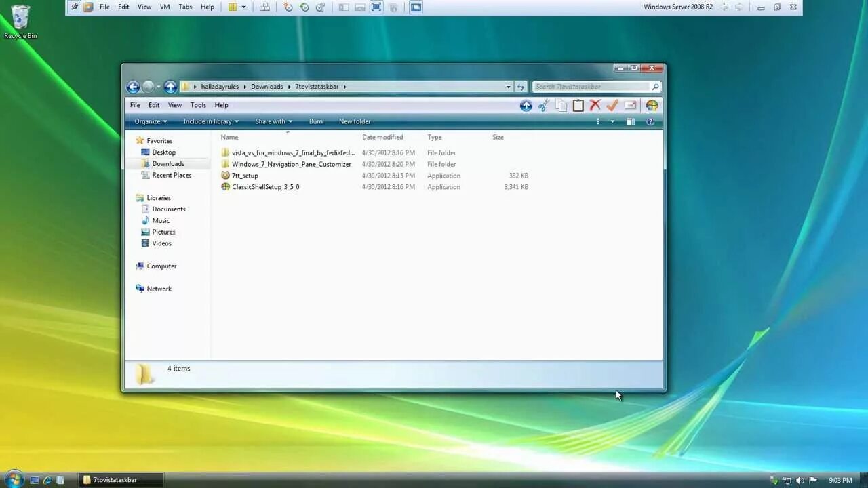
Task: Click the Action Center flag tray icon
Action: point(813,480)
